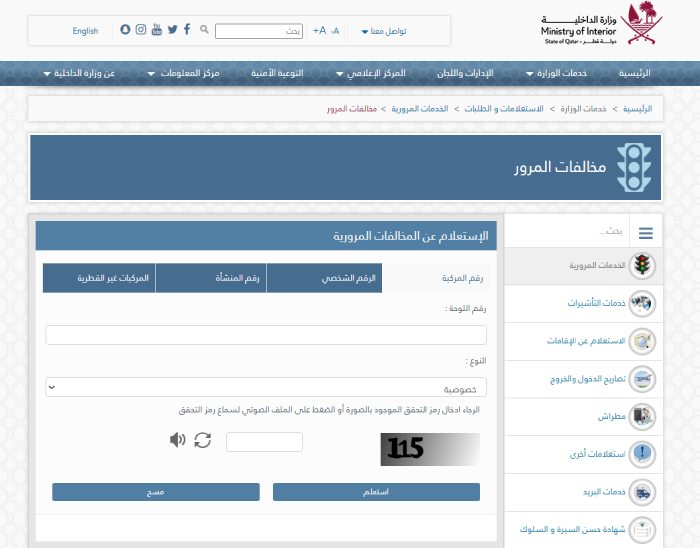Open استعلامات أخرى sidebar link
700x548 pixels.
coord(597,454)
